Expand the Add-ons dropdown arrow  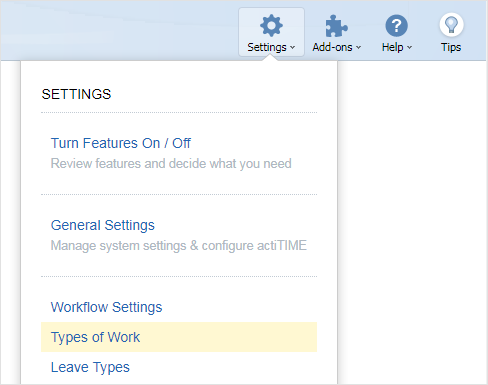click(358, 48)
